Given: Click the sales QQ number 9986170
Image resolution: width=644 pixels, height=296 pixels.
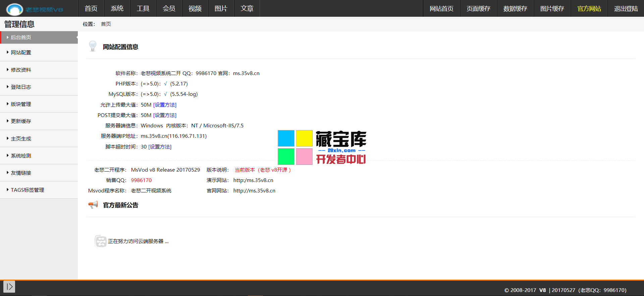Looking at the screenshot, I should [141, 180].
